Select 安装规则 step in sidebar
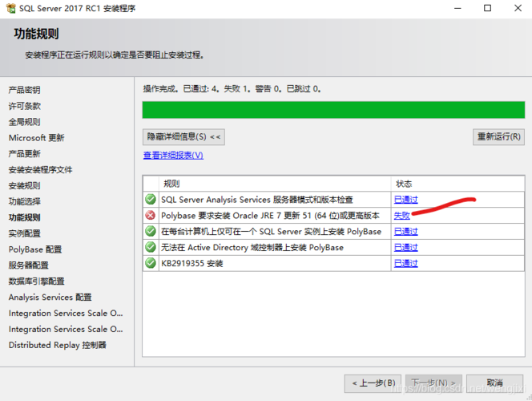 24,186
